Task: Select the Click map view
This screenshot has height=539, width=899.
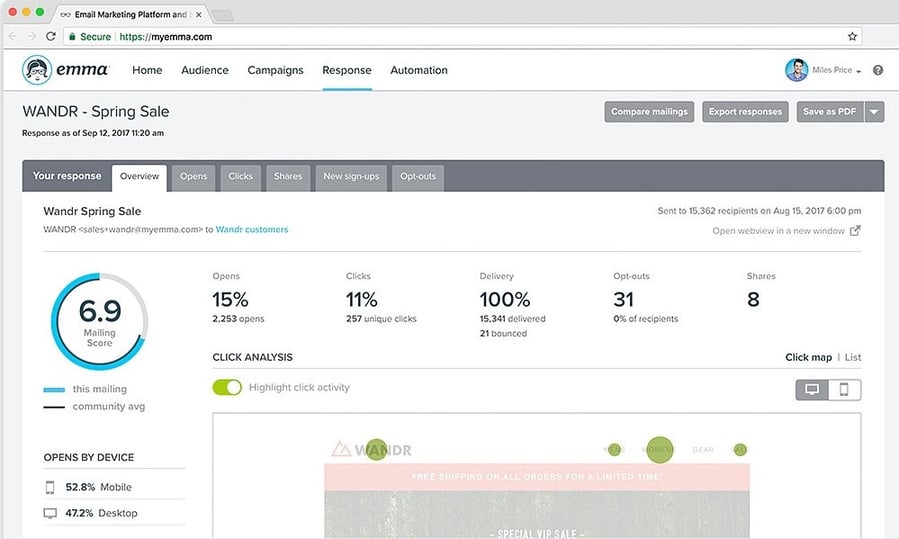Action: (x=808, y=357)
